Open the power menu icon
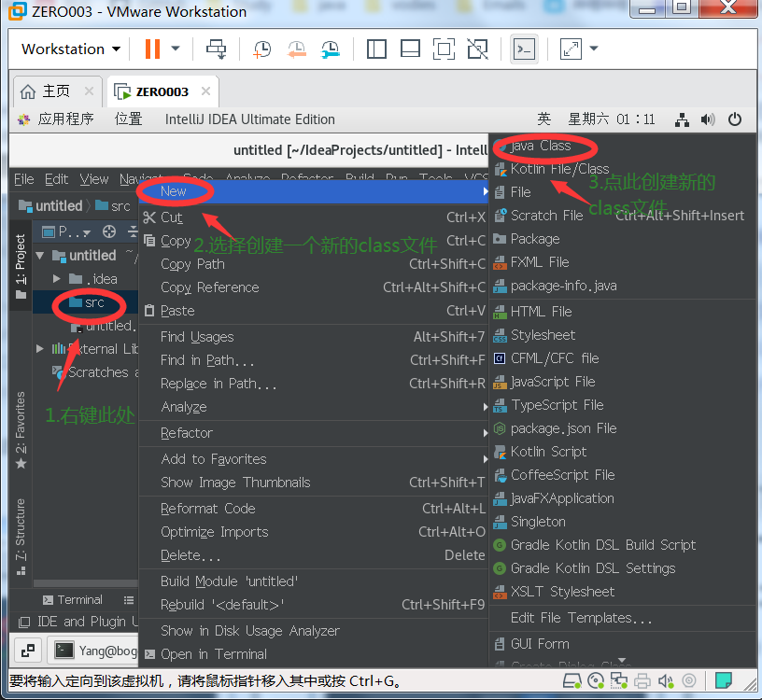Image resolution: width=762 pixels, height=700 pixels. (735, 119)
